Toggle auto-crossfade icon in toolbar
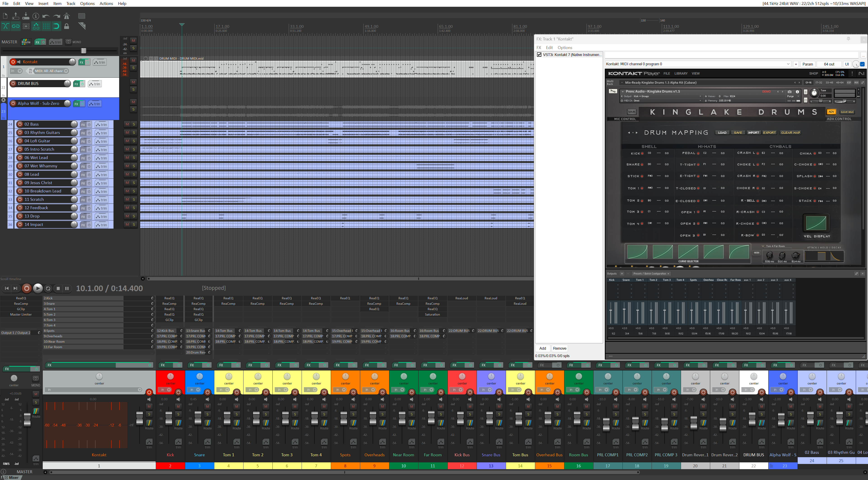Viewport: 868px width, 480px height. (5, 26)
